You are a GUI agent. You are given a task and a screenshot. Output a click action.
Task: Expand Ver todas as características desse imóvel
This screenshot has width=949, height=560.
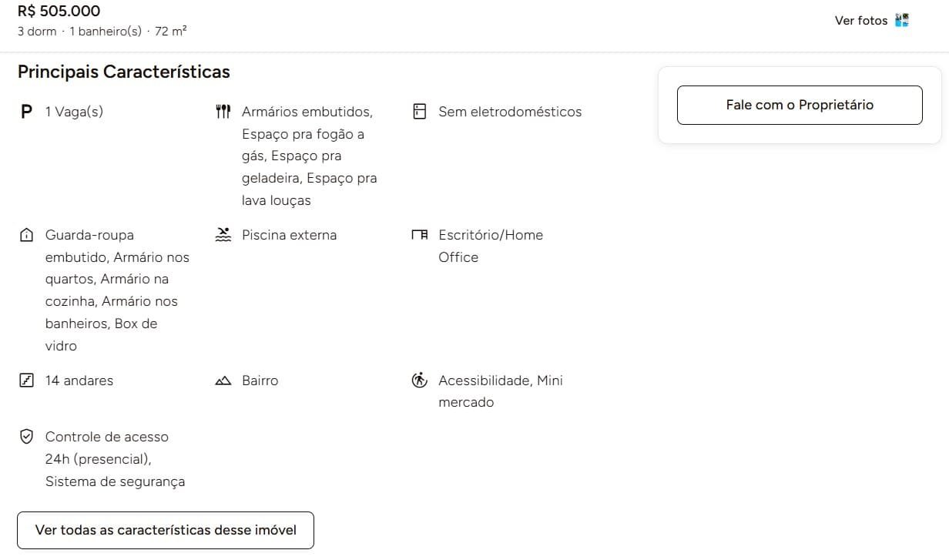166,530
